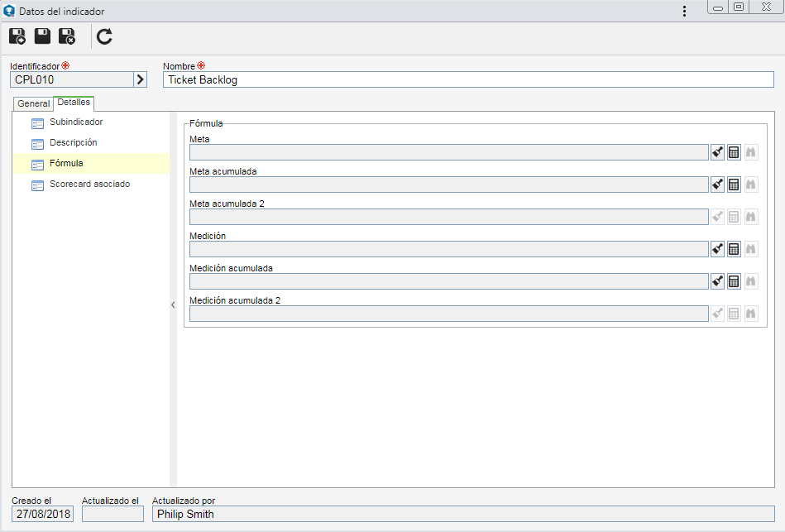Select the Detalles tab
The image size is (785, 532).
coord(74,103)
